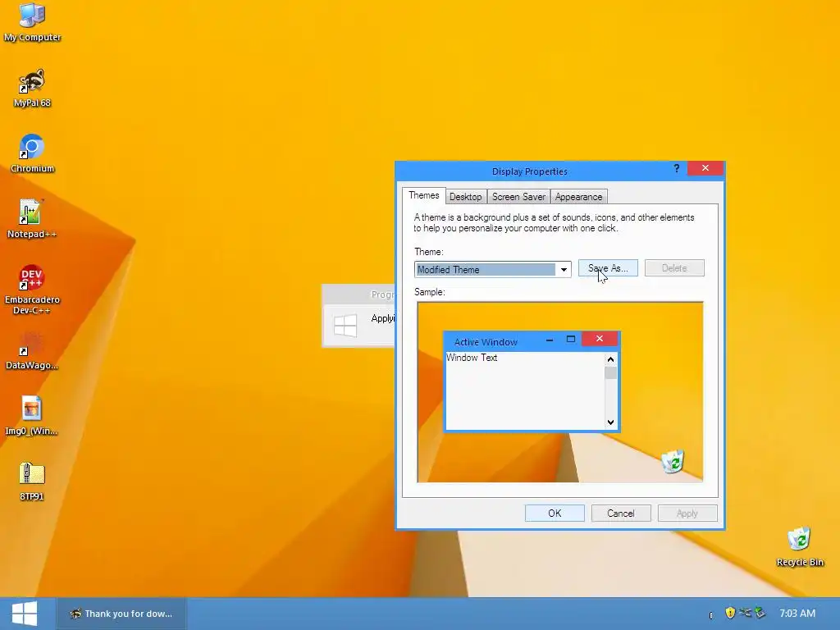Select the MyPal 68 shortcut
This screenshot has height=630, width=840.
[32, 88]
